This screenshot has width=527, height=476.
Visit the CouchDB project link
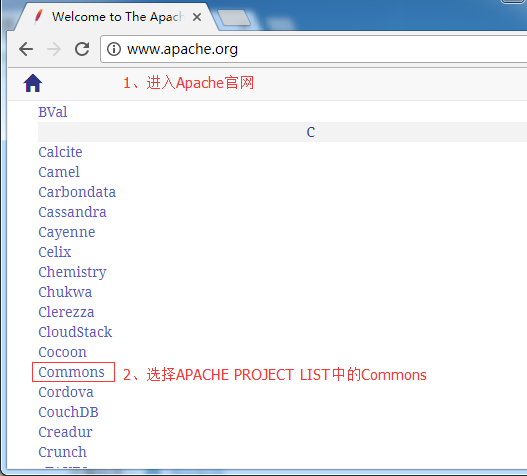pyautogui.click(x=68, y=412)
